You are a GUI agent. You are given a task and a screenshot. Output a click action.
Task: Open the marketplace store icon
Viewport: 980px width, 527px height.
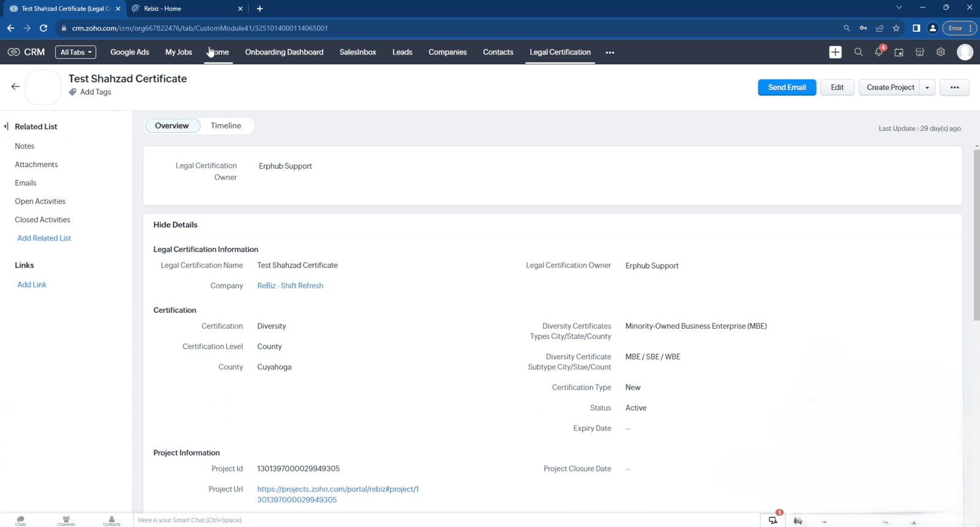pyautogui.click(x=920, y=52)
